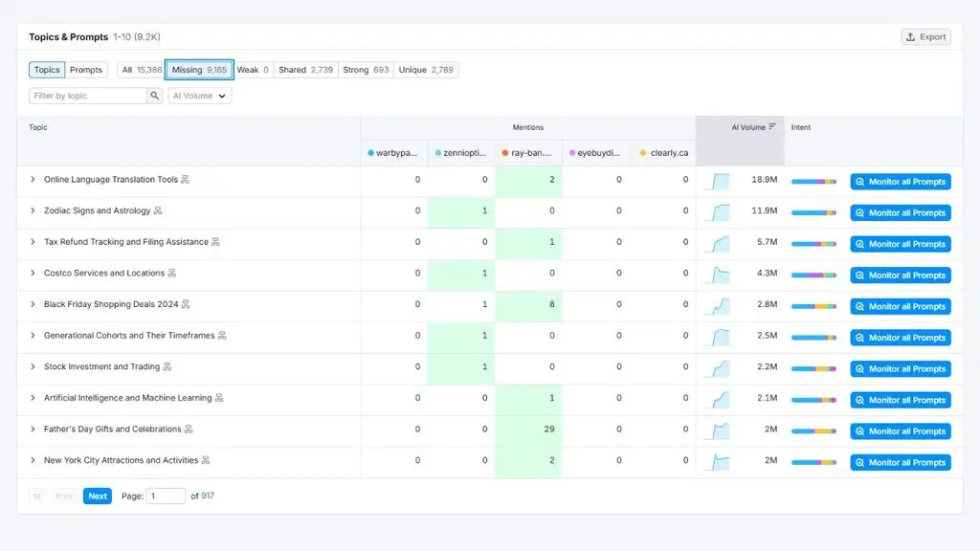This screenshot has height=551, width=980.
Task: Click topic-tree icon beside Stock Investment and Trading
Action: coord(167,366)
